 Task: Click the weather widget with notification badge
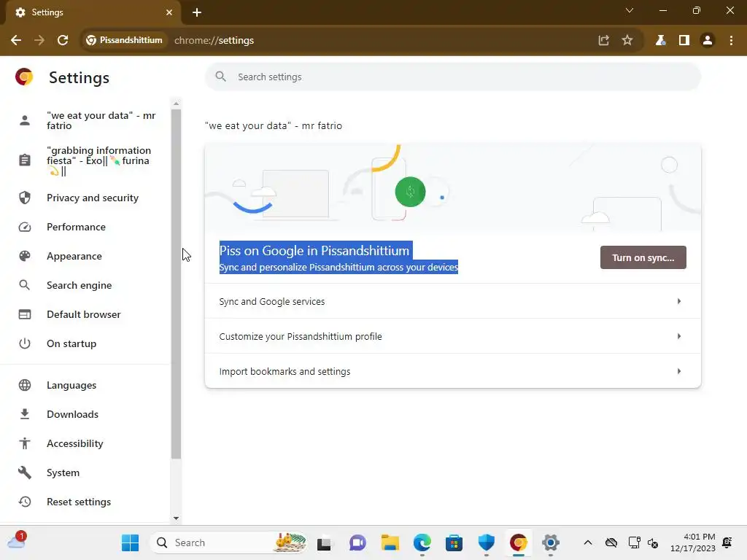click(17, 542)
